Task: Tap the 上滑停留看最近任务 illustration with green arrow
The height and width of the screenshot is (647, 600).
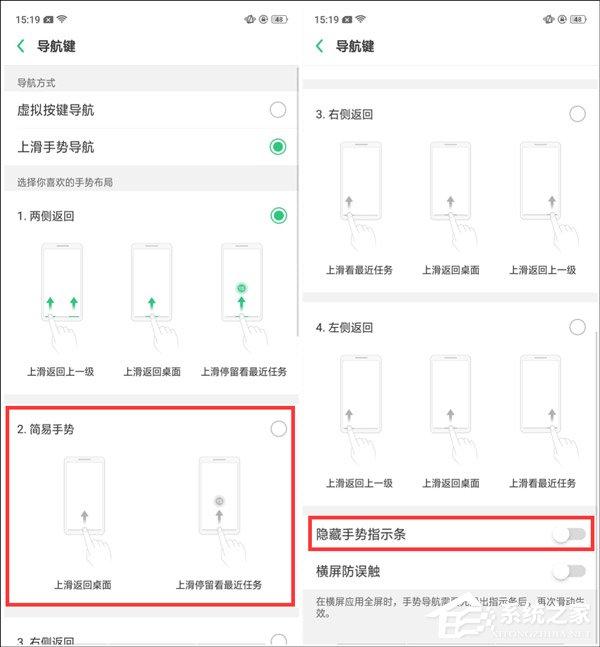Action: click(243, 295)
